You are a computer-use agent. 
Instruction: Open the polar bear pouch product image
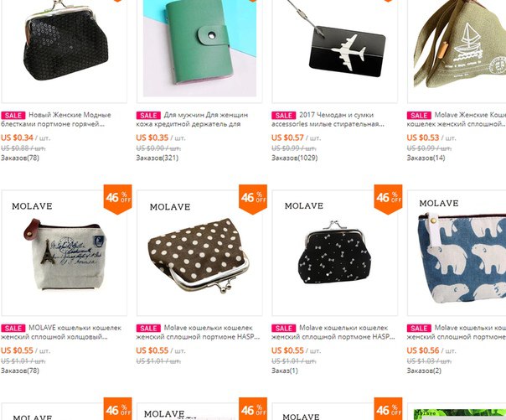point(457,253)
